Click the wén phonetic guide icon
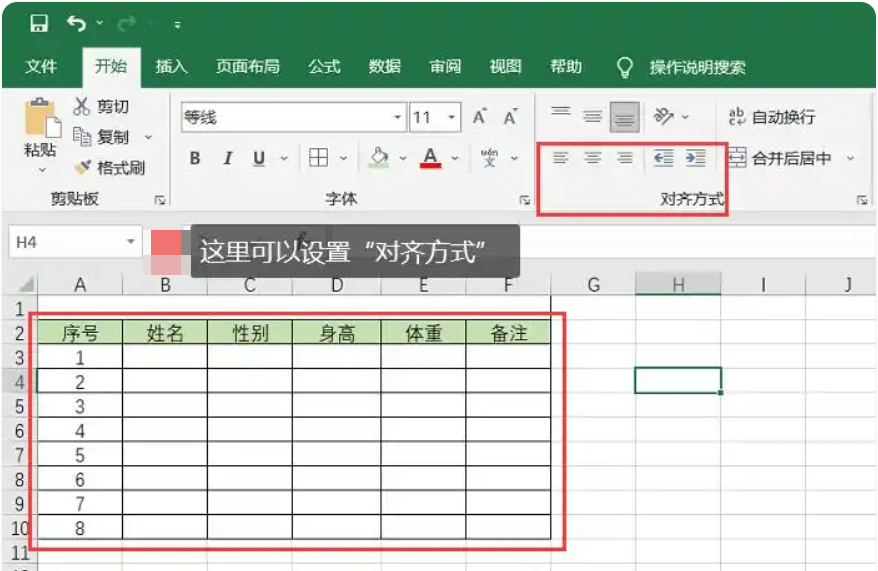 point(489,158)
